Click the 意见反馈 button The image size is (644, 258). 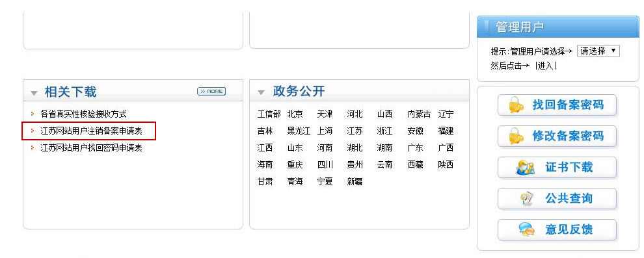point(557,230)
